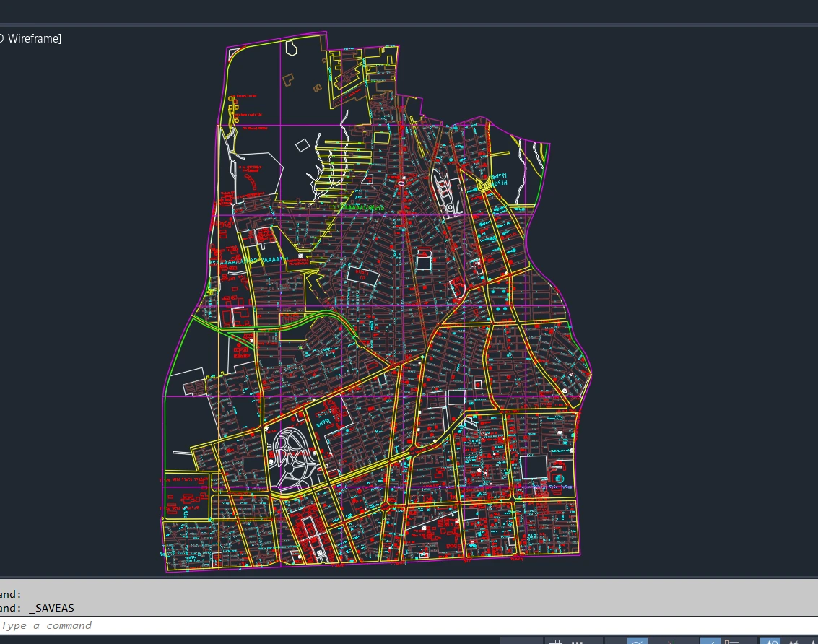
Task: Toggle the drawing grid display
Action: pos(555,641)
